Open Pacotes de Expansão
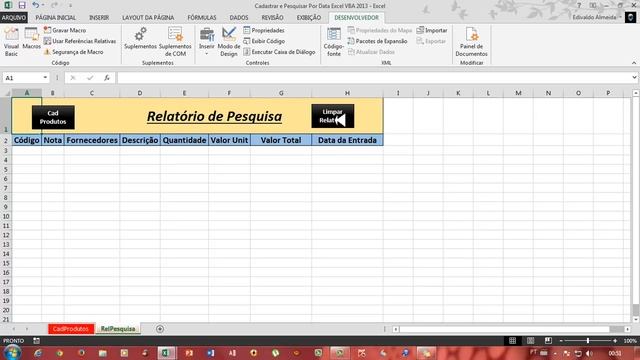The width and height of the screenshot is (640, 360). point(377,41)
